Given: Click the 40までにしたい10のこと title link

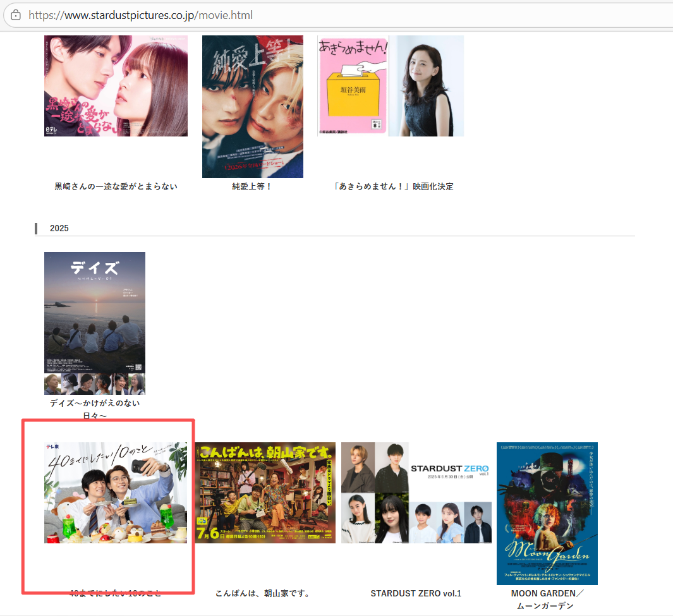Looking at the screenshot, I should coord(116,593).
